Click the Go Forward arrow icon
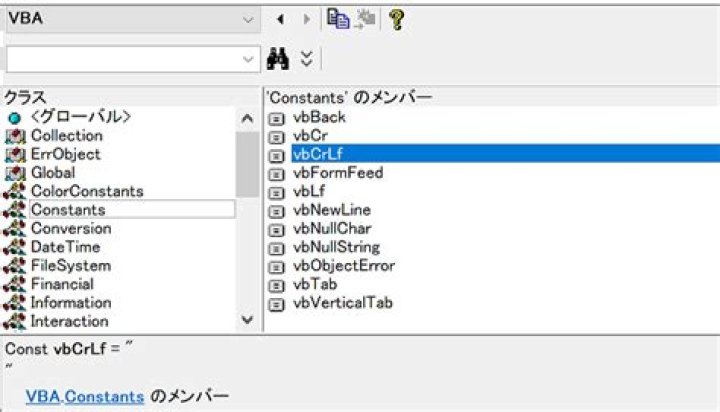This screenshot has height=412, width=720. tap(306, 19)
